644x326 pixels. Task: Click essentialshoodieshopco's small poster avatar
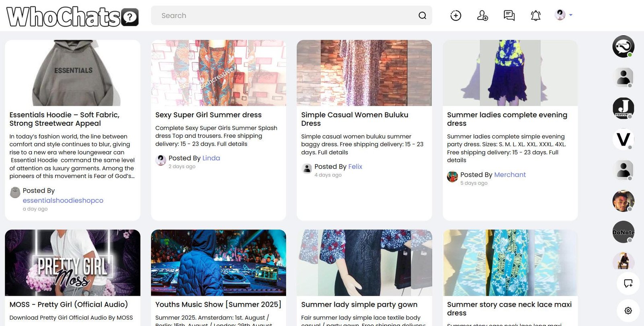pyautogui.click(x=15, y=192)
